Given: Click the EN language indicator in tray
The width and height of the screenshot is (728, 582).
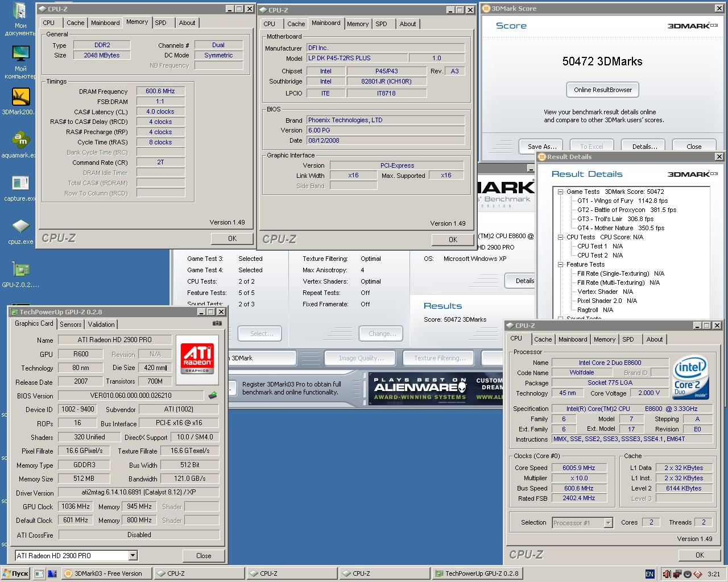Looking at the screenshot, I should coord(650,574).
